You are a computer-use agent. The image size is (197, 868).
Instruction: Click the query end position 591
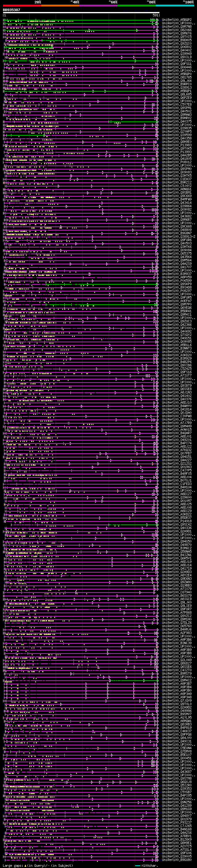click(x=155, y=15)
